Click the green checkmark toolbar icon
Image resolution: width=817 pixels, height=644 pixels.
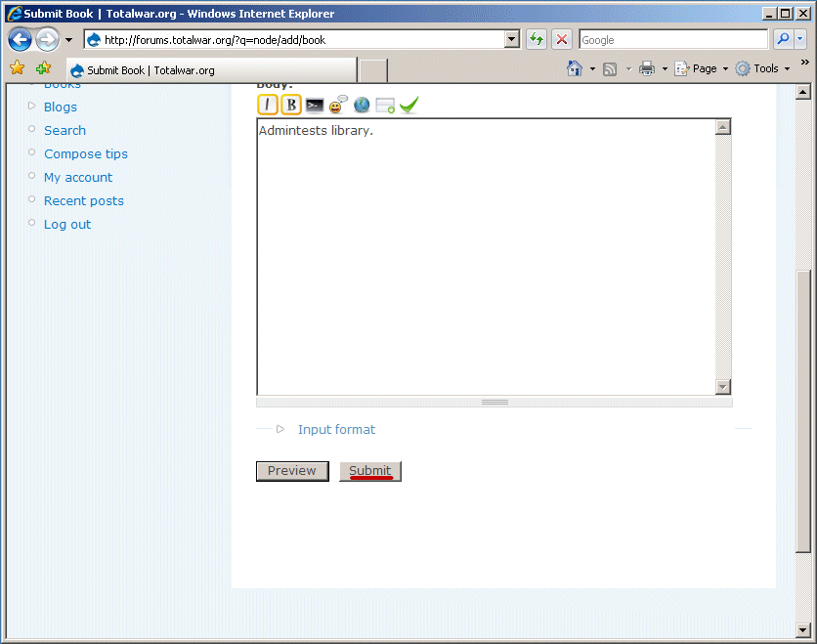point(409,105)
